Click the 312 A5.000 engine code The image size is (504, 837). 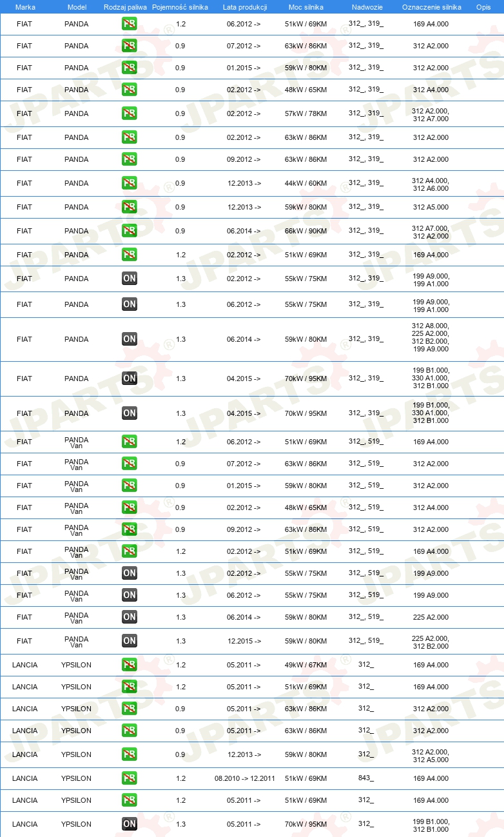[431, 208]
